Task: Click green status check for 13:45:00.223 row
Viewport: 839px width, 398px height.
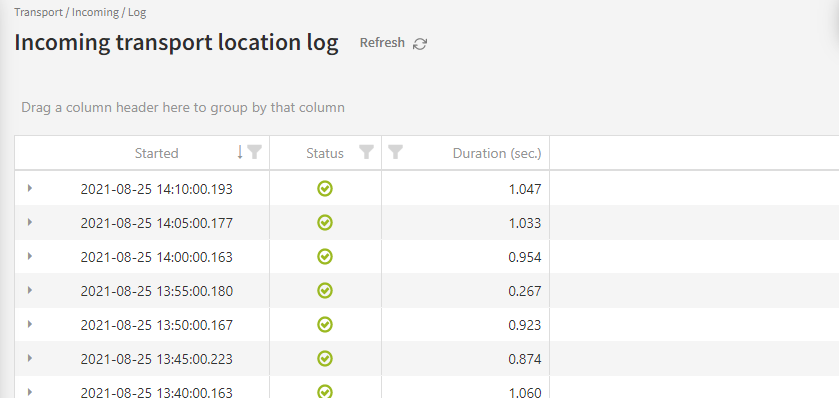Action: [x=325, y=359]
